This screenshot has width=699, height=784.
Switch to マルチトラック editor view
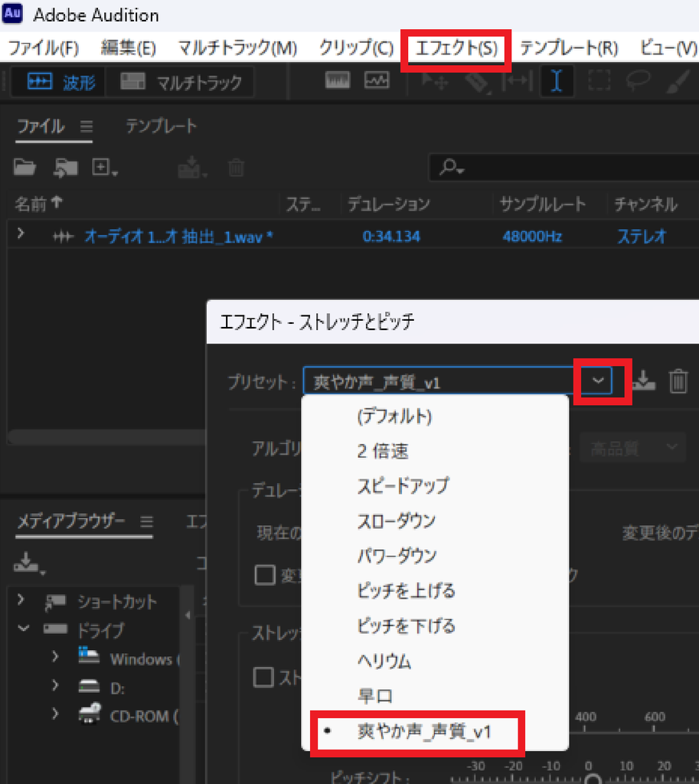(181, 82)
